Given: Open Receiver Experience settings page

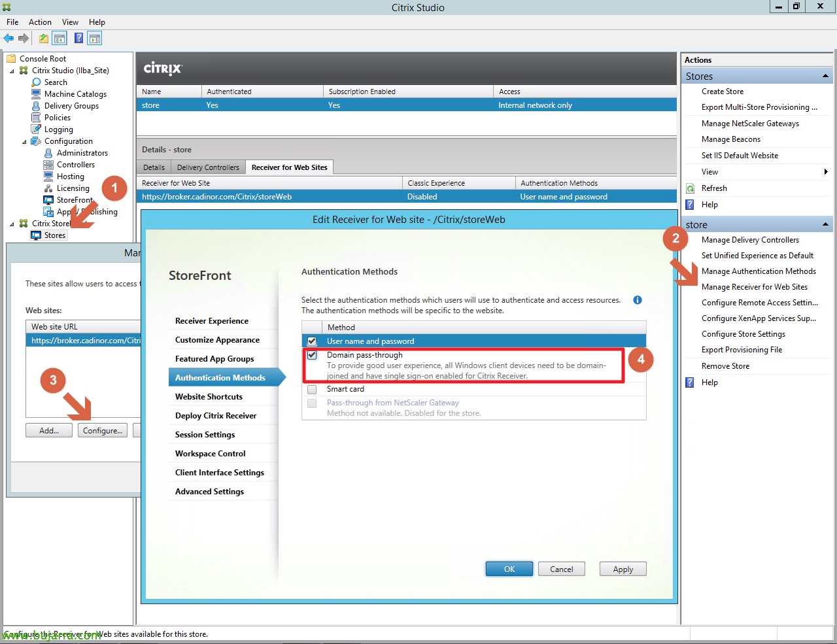Looking at the screenshot, I should coord(212,321).
